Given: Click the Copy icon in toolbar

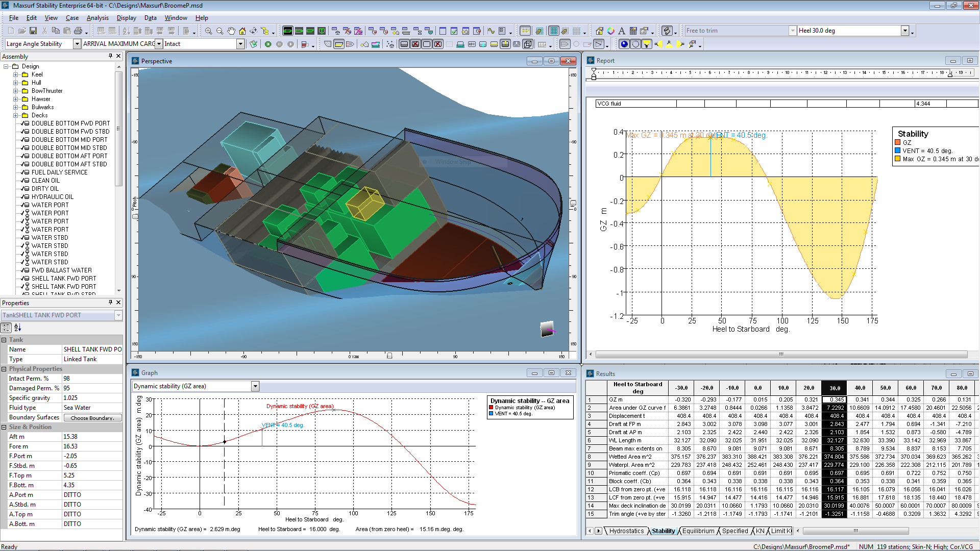Looking at the screenshot, I should (x=56, y=31).
